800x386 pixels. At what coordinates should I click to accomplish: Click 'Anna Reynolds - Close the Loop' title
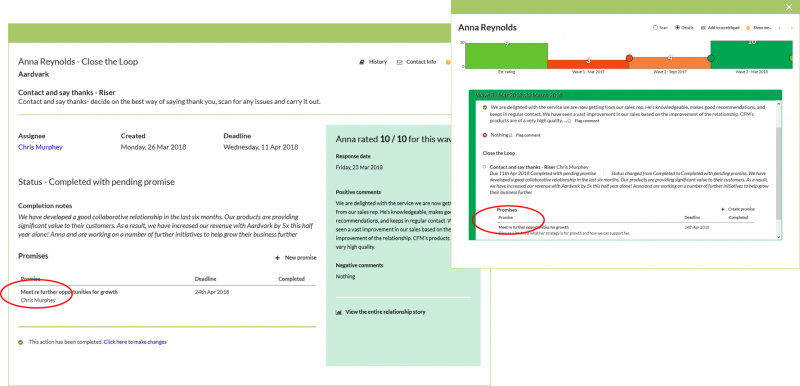click(78, 62)
